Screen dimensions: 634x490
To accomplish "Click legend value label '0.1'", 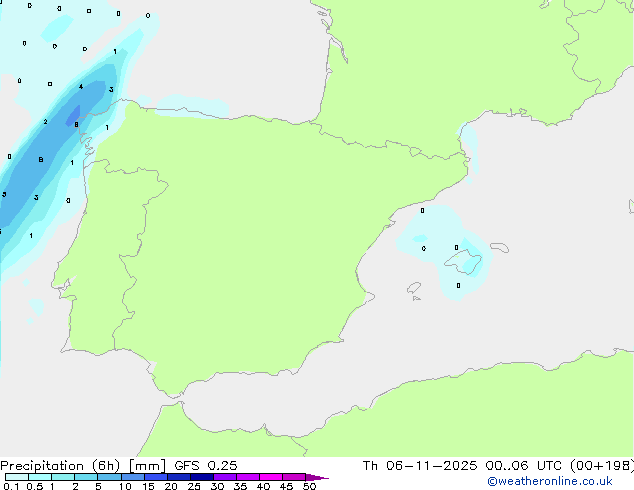I will click(11, 486).
